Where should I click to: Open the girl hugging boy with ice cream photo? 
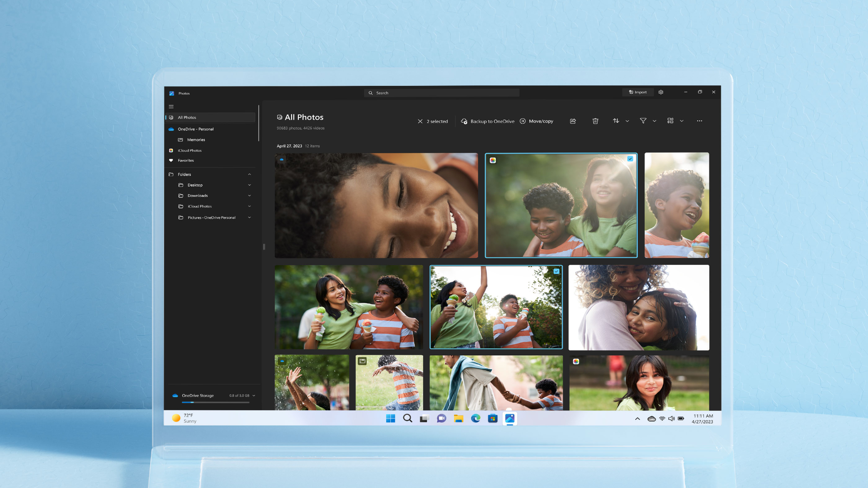pos(349,307)
